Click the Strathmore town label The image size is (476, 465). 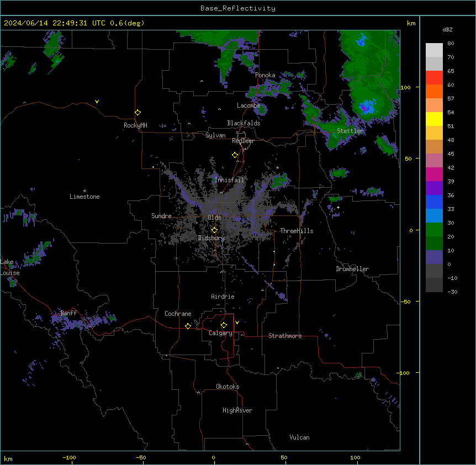tap(285, 336)
